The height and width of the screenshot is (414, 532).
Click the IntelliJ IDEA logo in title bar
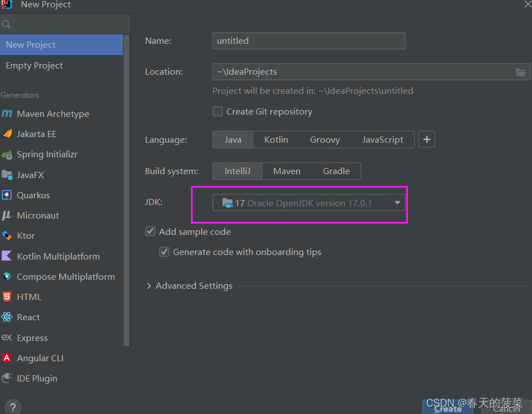[x=7, y=4]
